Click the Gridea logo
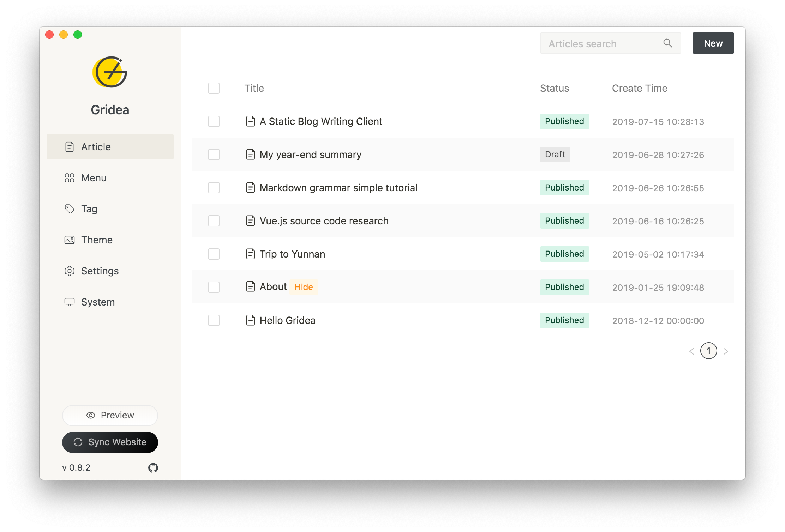The height and width of the screenshot is (532, 785). tap(110, 72)
